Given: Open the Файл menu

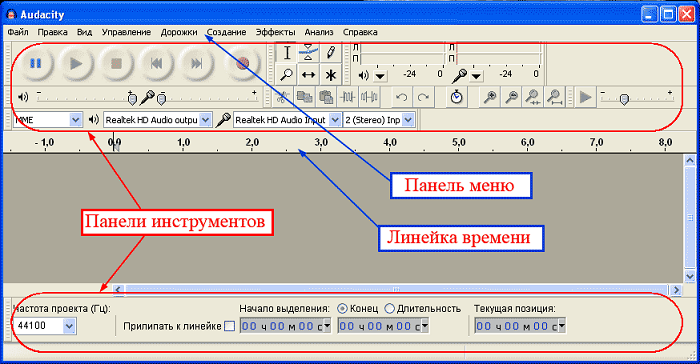Looking at the screenshot, I should click(18, 32).
